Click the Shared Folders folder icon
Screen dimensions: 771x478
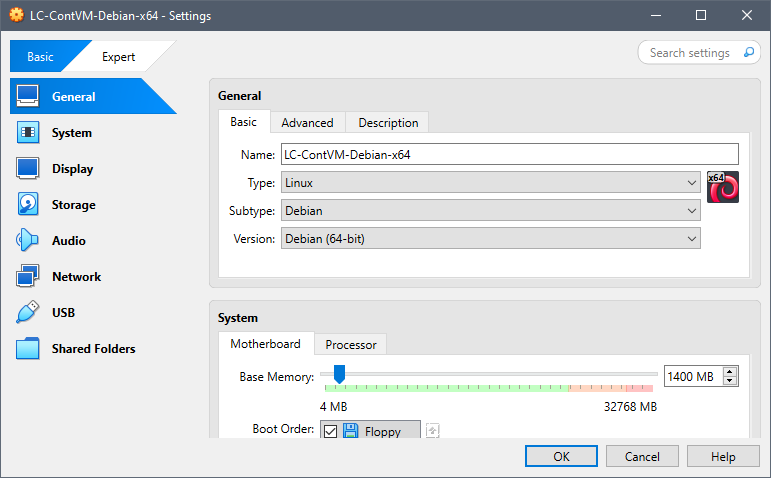tap(28, 348)
